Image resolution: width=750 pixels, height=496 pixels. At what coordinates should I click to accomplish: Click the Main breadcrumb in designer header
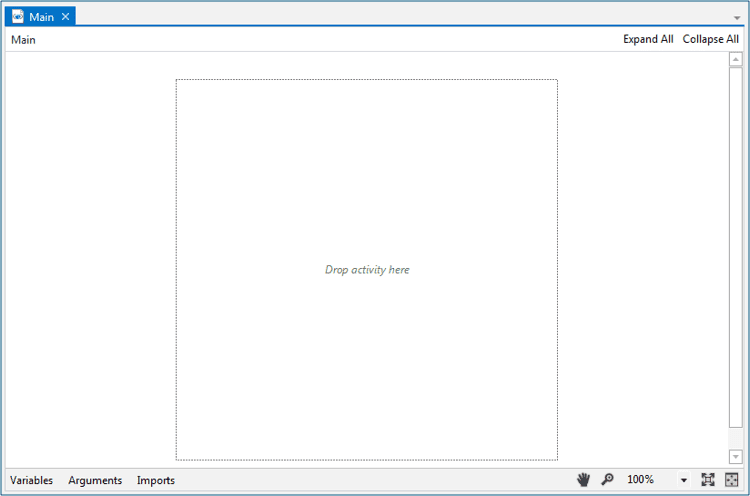point(23,40)
